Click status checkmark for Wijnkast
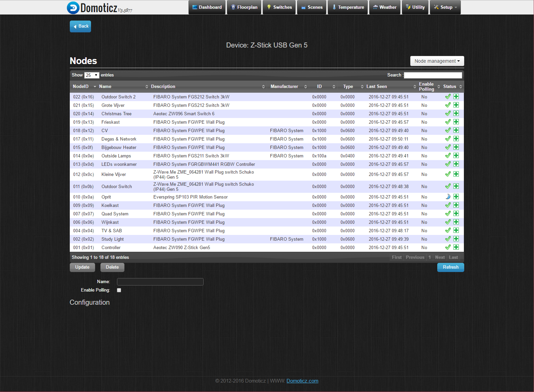534x392 pixels. (448, 222)
